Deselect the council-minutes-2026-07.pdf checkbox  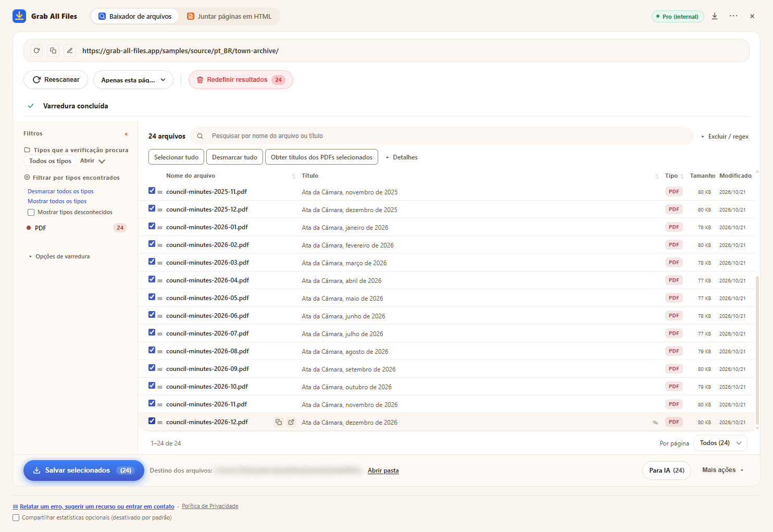point(152,332)
